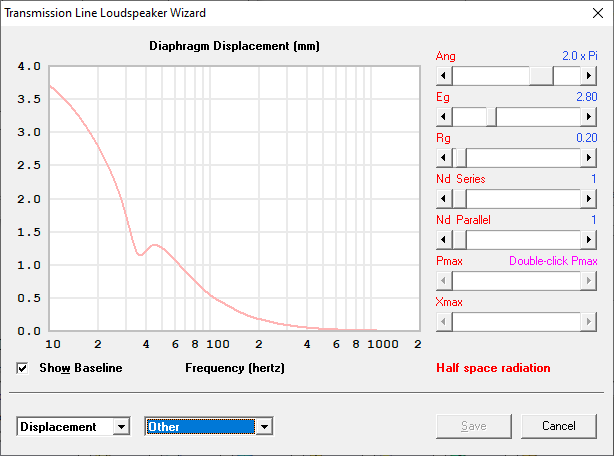Screen dimensions: 614x456
Task: Click the Xmax slider track
Action: (x=516, y=322)
